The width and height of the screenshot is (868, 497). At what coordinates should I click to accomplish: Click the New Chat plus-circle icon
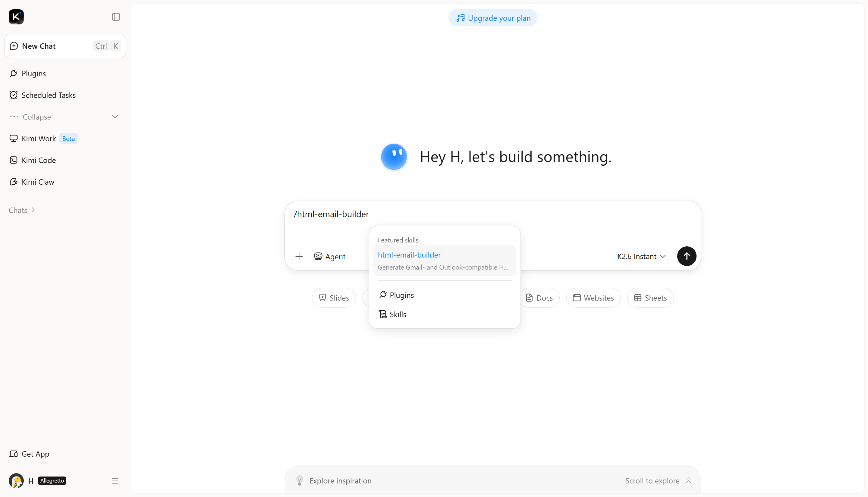click(14, 46)
